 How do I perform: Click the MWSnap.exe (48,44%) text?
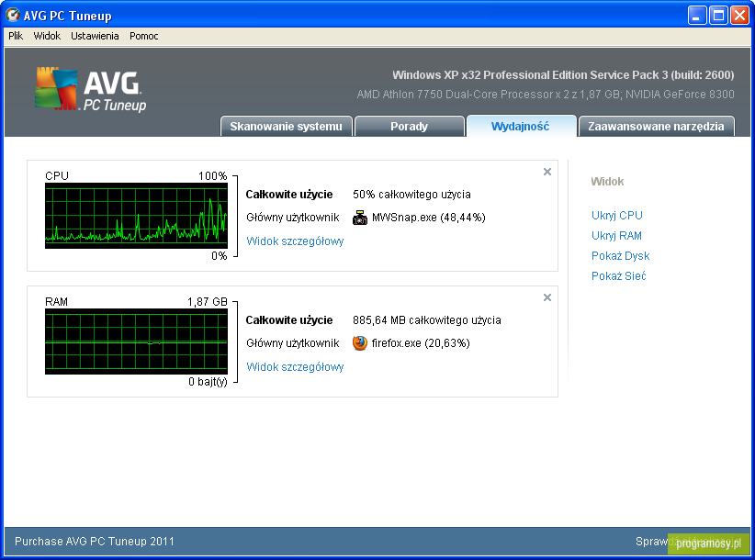click(429, 218)
